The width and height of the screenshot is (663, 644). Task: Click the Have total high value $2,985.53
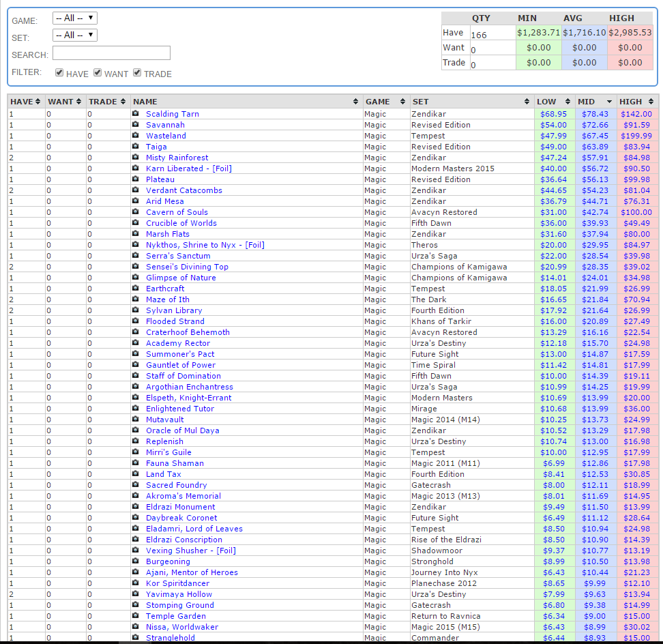point(630,33)
